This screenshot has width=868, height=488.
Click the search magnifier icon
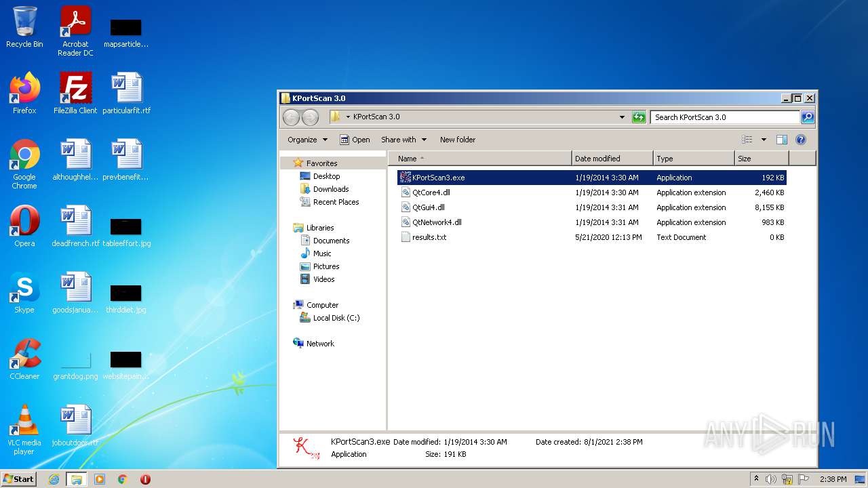point(807,117)
